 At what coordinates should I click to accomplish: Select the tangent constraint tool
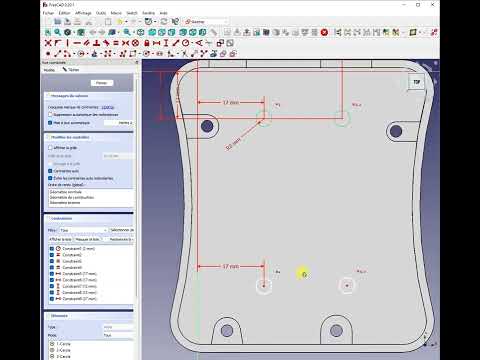click(106, 43)
